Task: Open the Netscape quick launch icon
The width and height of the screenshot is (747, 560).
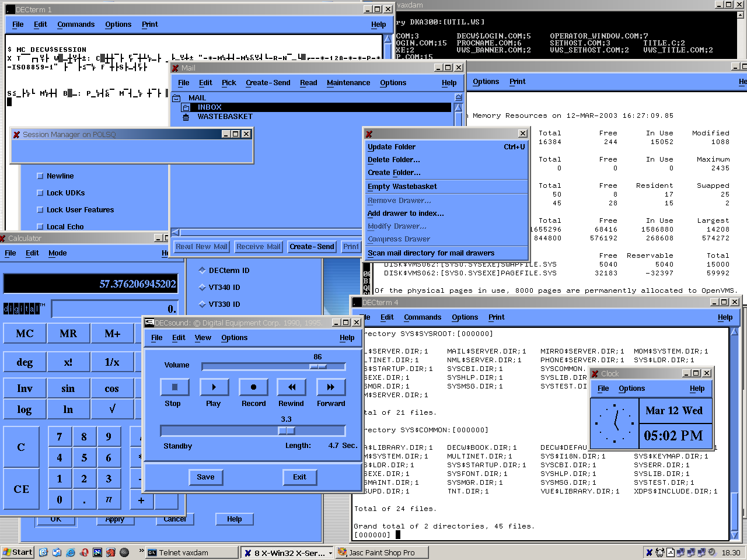Action: 97,552
